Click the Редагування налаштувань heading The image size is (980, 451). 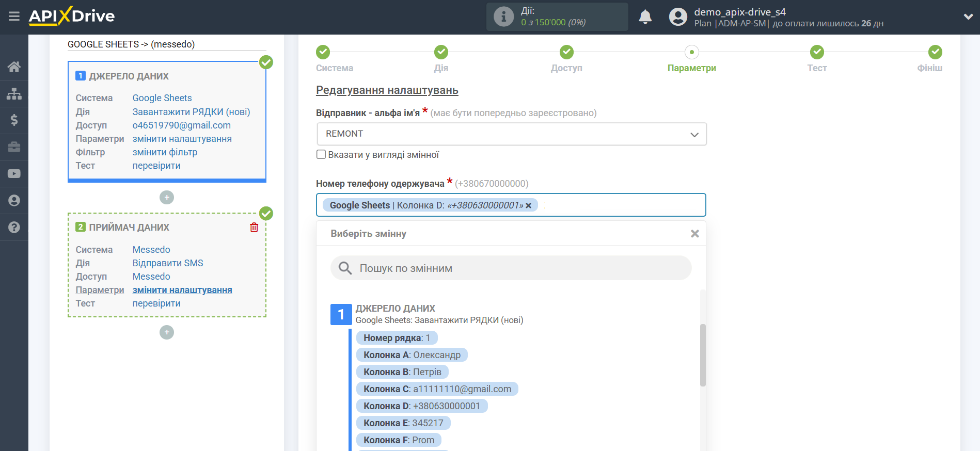coord(387,90)
